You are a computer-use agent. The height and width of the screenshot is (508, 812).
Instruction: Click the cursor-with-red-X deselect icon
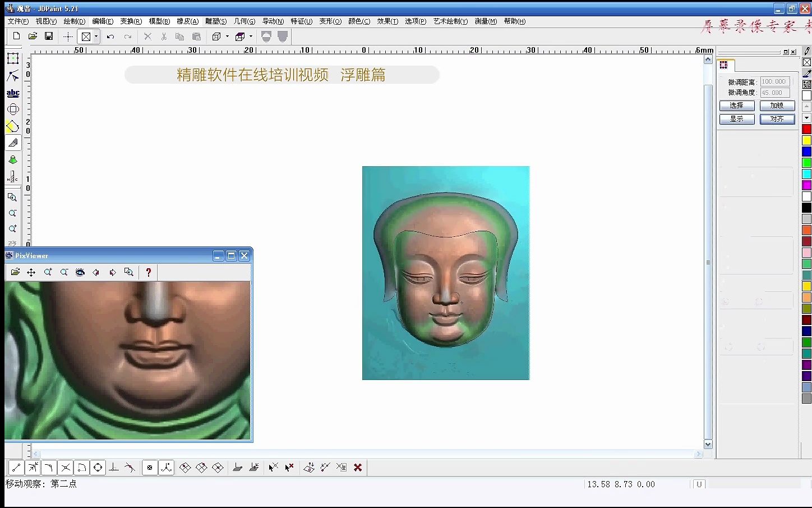pos(289,467)
